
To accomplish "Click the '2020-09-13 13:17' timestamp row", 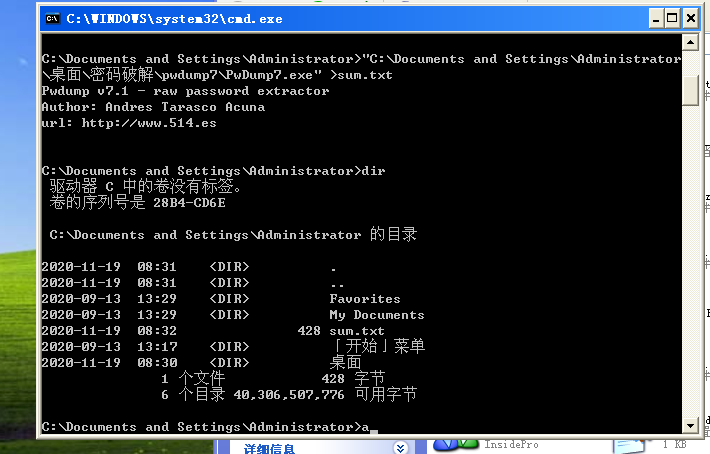I will click(109, 347).
